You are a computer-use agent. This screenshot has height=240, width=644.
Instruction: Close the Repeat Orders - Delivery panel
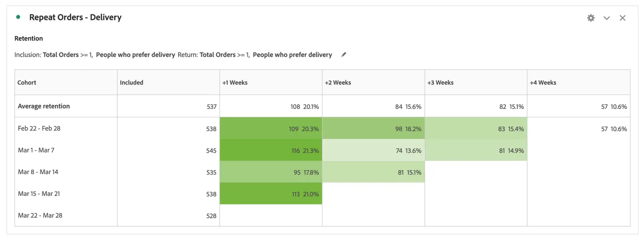pos(622,18)
